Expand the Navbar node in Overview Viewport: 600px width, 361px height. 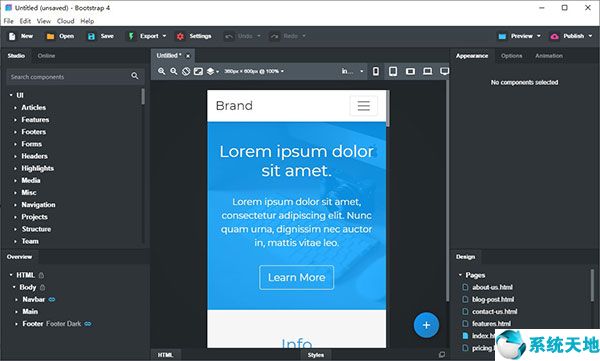click(x=16, y=299)
